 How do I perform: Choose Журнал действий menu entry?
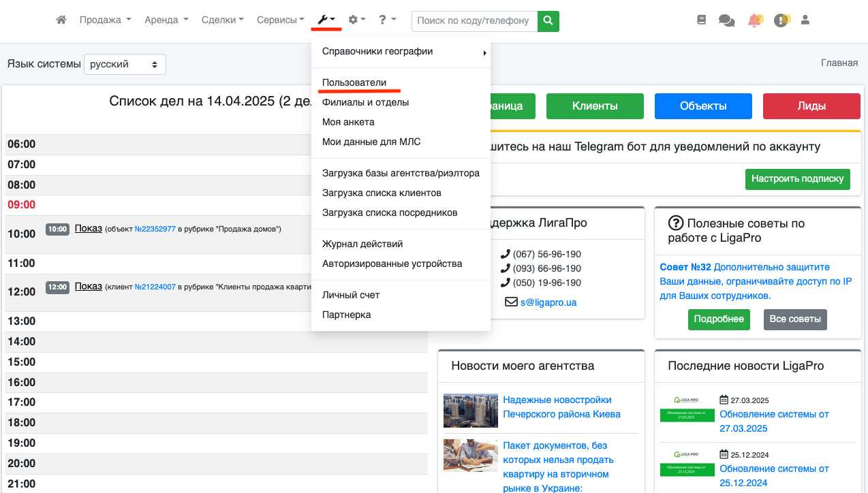point(362,244)
